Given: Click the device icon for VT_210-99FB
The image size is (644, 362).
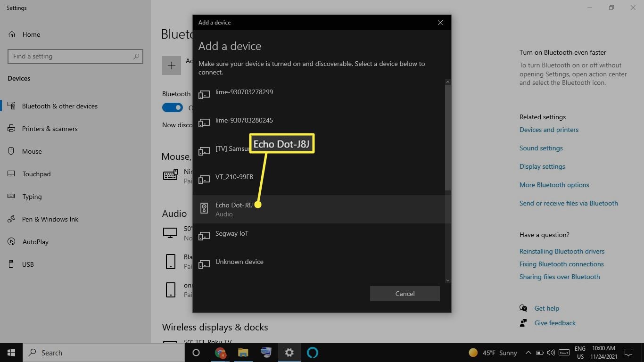Looking at the screenshot, I should coord(204,180).
